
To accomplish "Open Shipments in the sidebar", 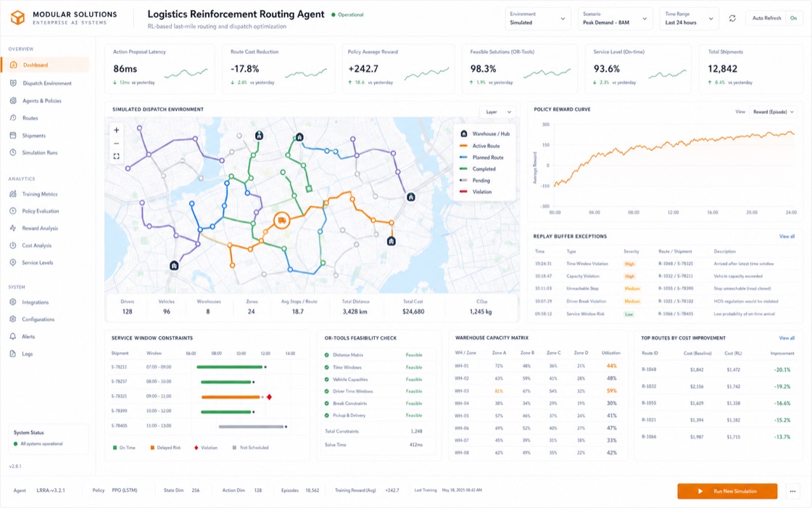I will tap(33, 135).
